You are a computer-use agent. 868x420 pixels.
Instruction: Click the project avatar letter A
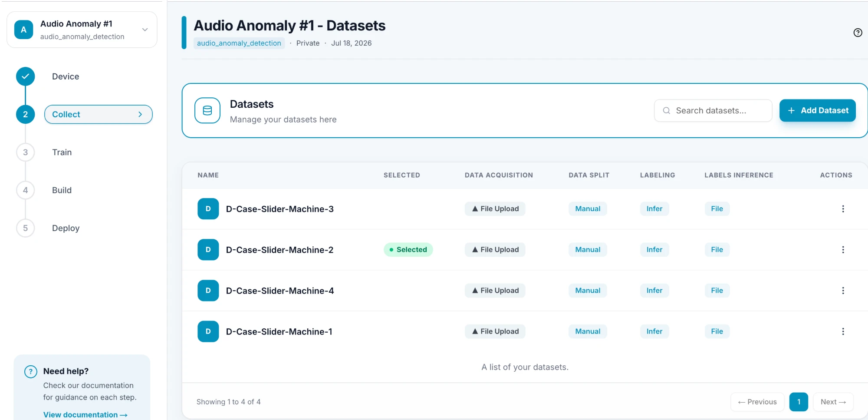[x=24, y=30]
